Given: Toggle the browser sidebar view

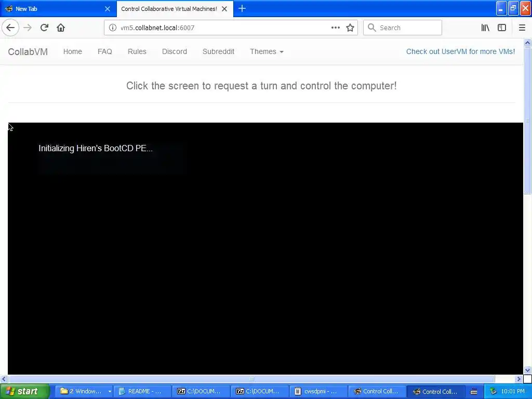Looking at the screenshot, I should [502, 28].
